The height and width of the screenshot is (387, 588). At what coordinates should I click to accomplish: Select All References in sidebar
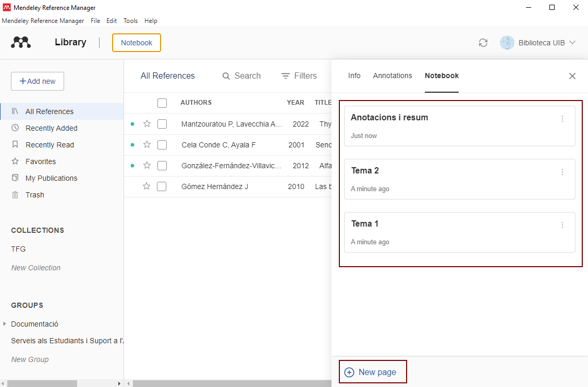(x=62, y=111)
